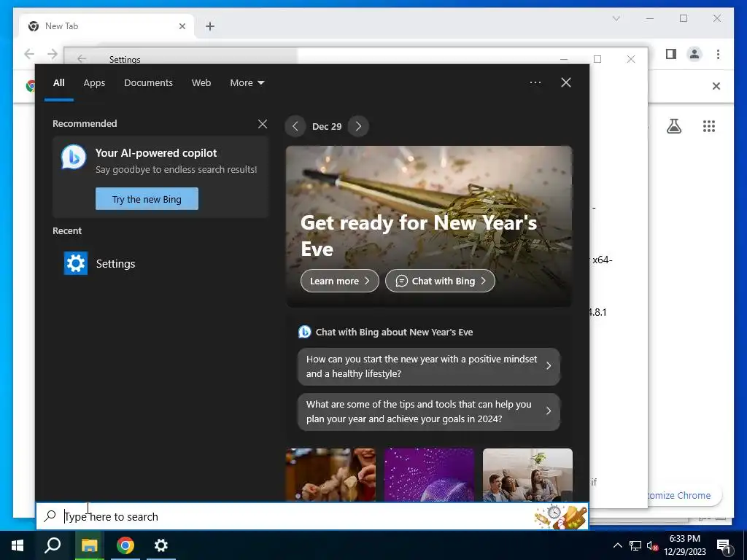Open the Google apps grid icon
This screenshot has height=560, width=747.
pyautogui.click(x=709, y=126)
